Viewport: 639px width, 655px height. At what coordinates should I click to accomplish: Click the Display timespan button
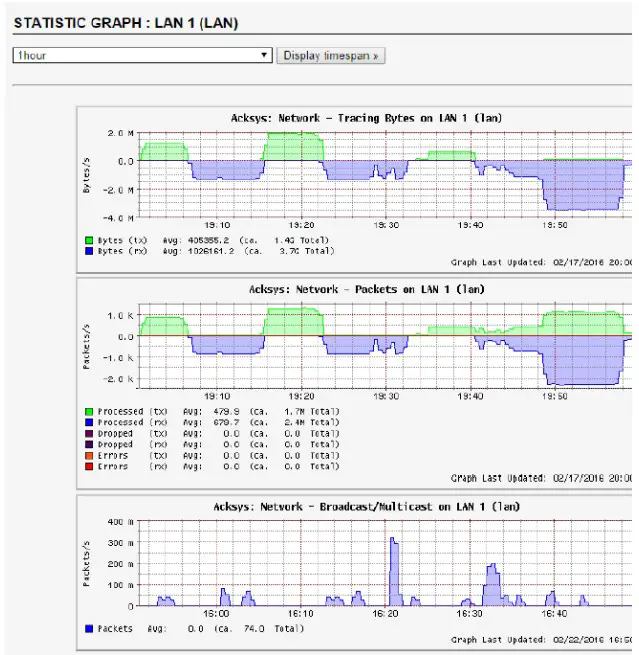click(x=330, y=56)
